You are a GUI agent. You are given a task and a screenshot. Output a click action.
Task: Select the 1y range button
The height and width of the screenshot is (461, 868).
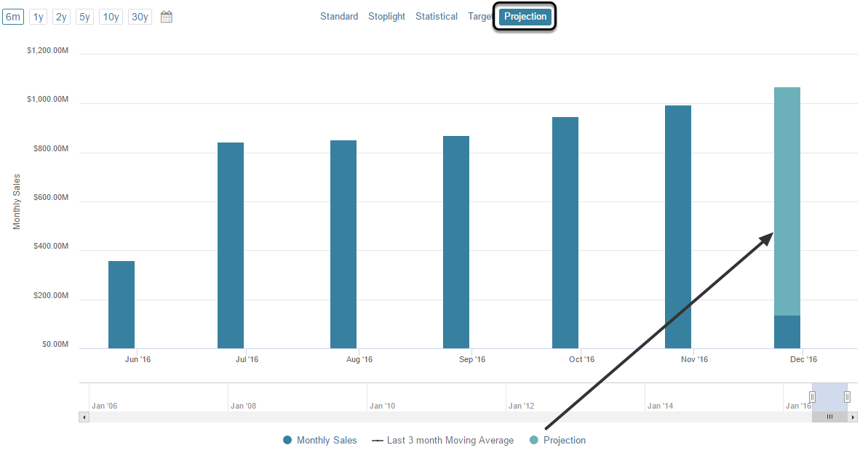[37, 16]
